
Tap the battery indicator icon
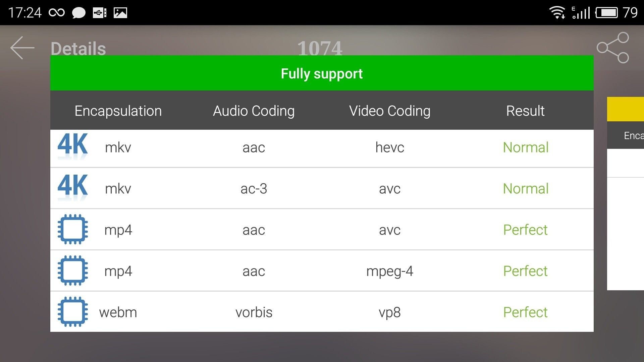coord(606,13)
